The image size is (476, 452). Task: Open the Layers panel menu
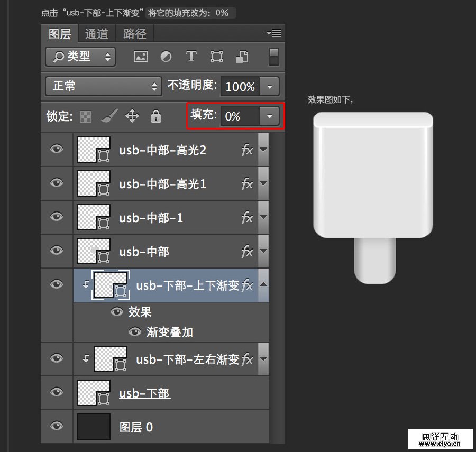(x=273, y=33)
